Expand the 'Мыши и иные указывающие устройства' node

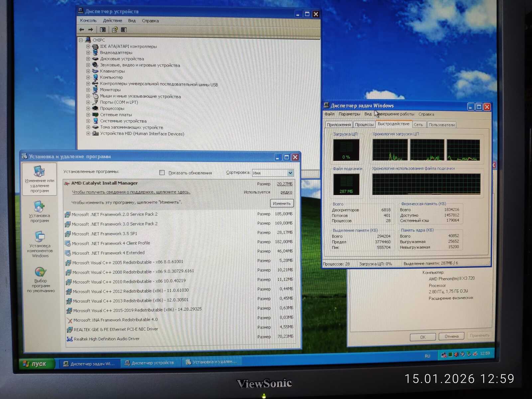coord(88,96)
